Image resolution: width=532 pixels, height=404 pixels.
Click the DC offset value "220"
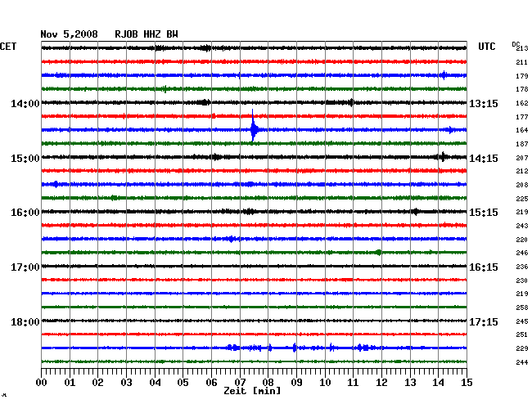522,240
